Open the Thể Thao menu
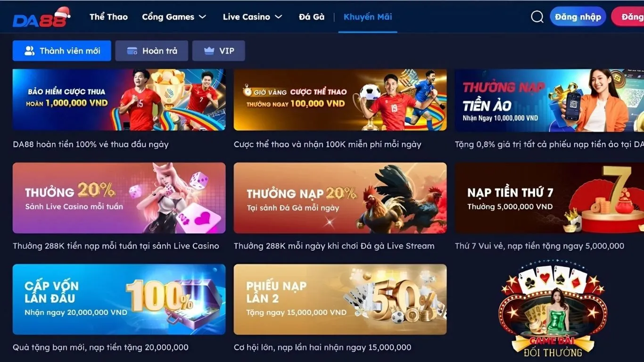The height and width of the screenshot is (362, 644). pos(109,17)
